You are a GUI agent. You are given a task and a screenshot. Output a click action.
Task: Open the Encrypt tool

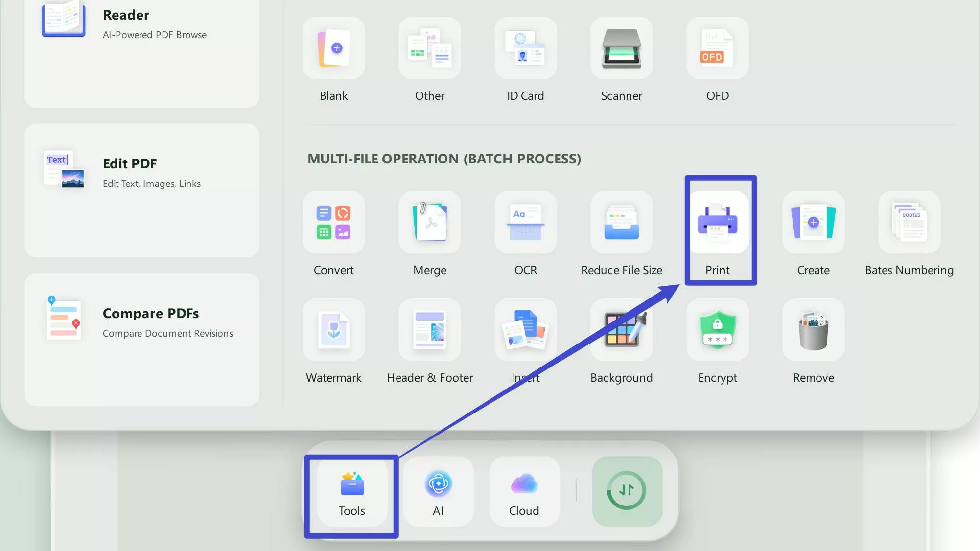click(717, 330)
